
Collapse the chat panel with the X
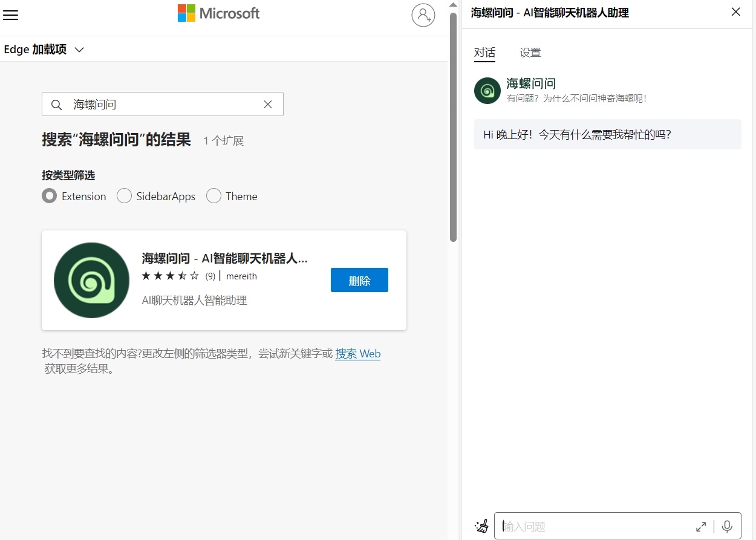[x=735, y=11]
